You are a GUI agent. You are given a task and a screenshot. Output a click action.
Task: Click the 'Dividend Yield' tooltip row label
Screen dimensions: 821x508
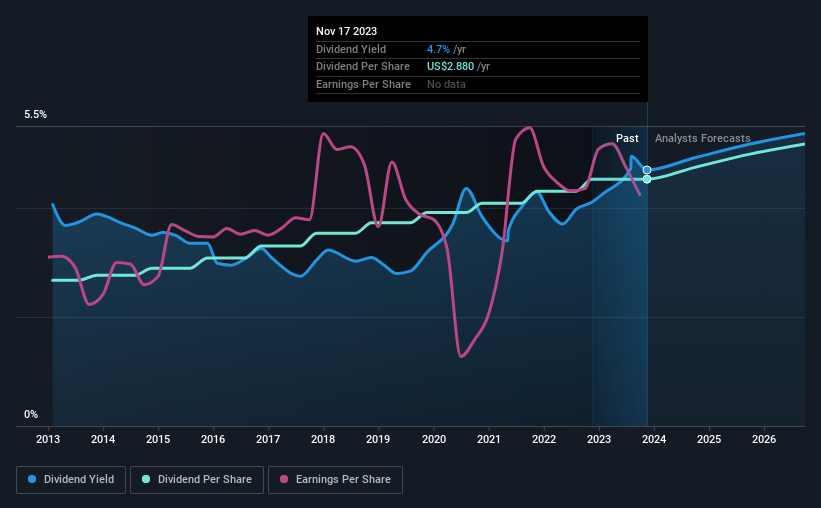[x=351, y=49]
